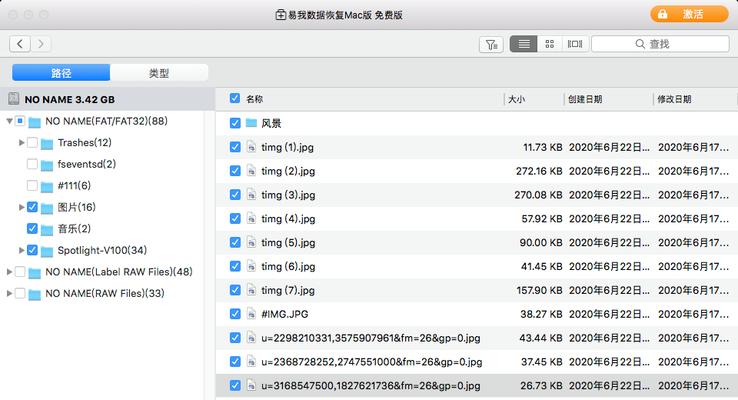
Task: Click the 272.16 KB size cell
Action: click(x=539, y=171)
